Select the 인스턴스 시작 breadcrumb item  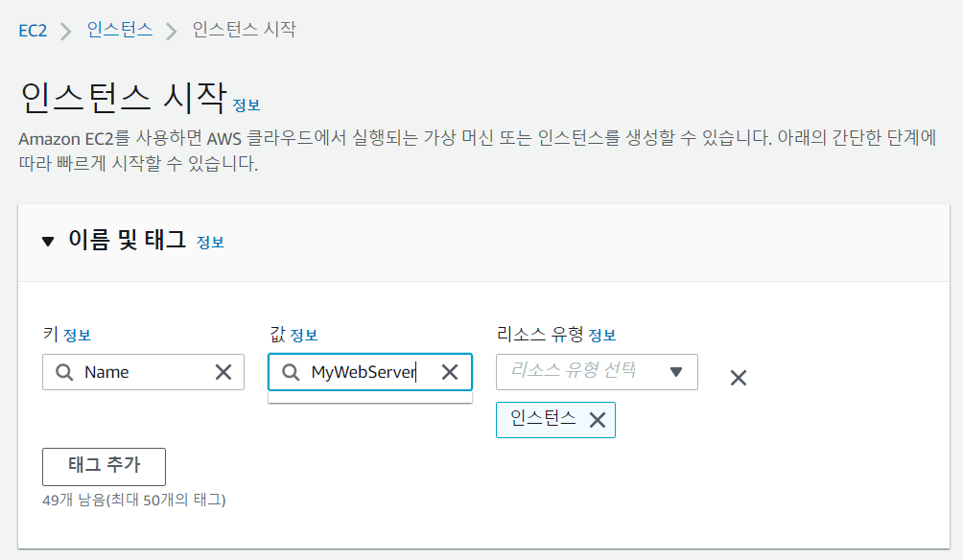click(x=244, y=30)
